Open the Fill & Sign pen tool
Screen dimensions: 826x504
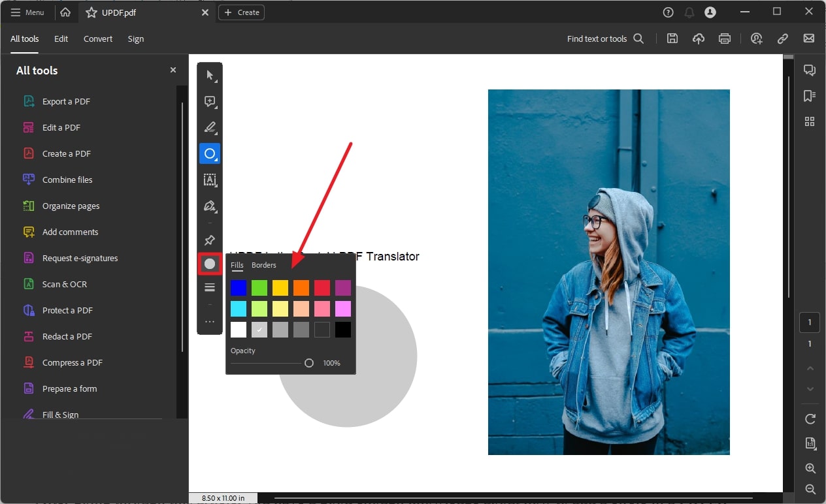click(210, 206)
